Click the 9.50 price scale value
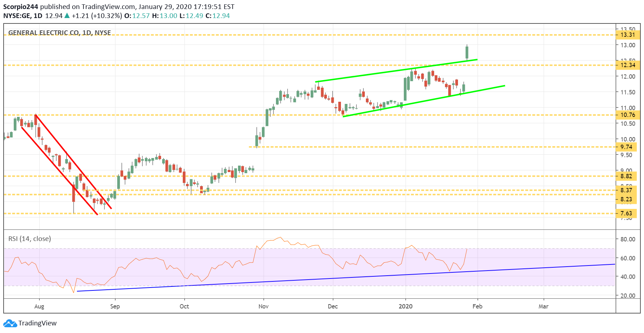Image resolution: width=644 pixels, height=333 pixels. 626,155
